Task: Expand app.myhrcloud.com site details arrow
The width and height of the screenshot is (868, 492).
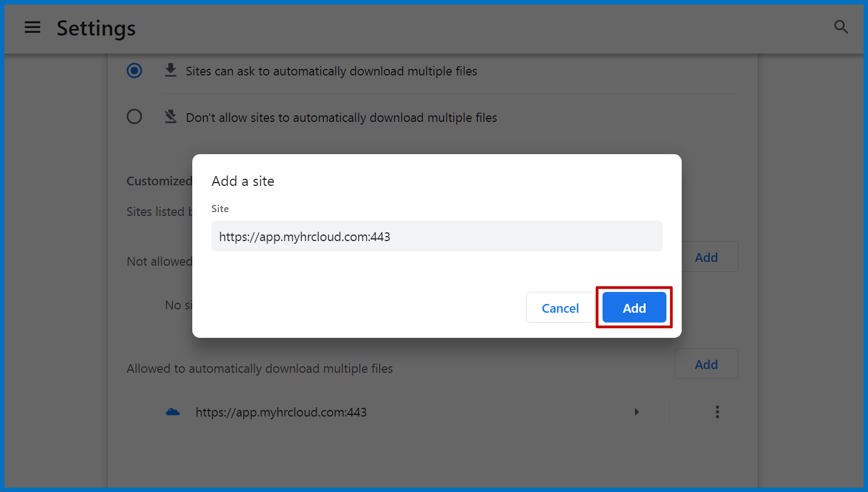Action: click(636, 412)
